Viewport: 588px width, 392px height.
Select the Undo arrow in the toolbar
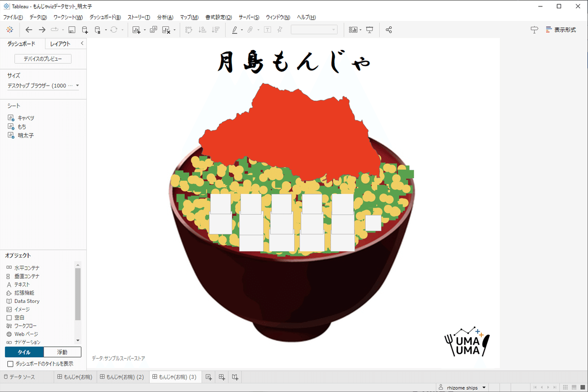click(x=29, y=29)
